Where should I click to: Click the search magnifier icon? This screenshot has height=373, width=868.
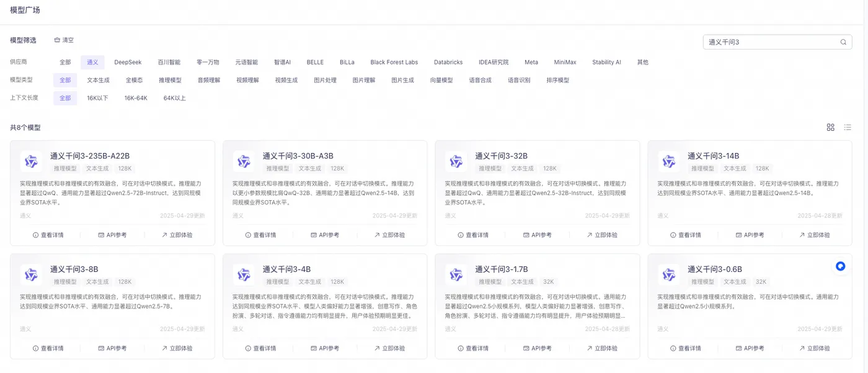pos(843,42)
